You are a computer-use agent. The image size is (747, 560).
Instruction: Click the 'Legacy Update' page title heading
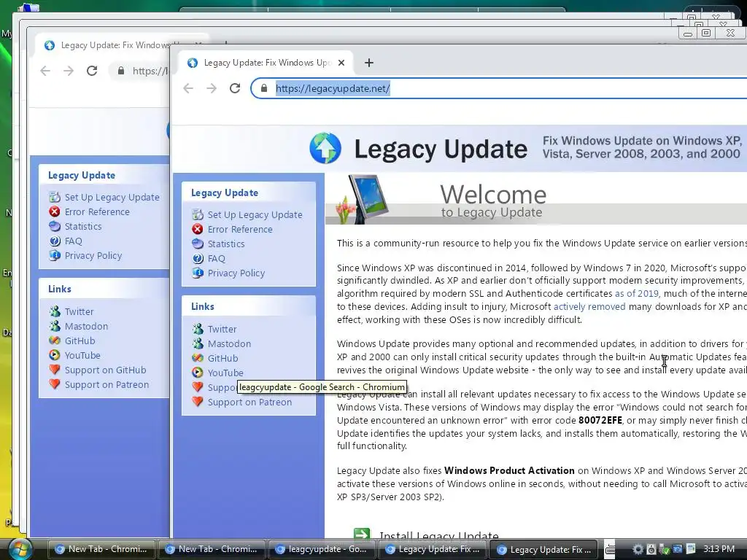click(441, 149)
